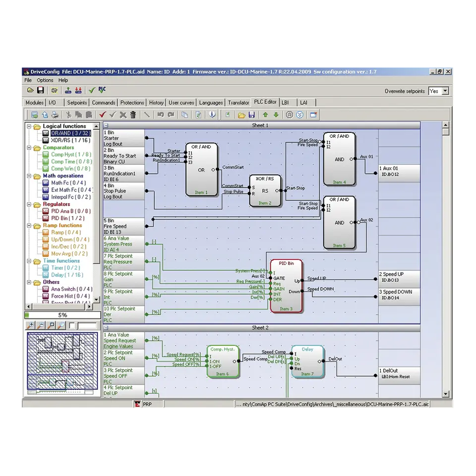Click the PID Bin Item 3 block
Viewport: 476px width, 476px height.
tap(286, 286)
